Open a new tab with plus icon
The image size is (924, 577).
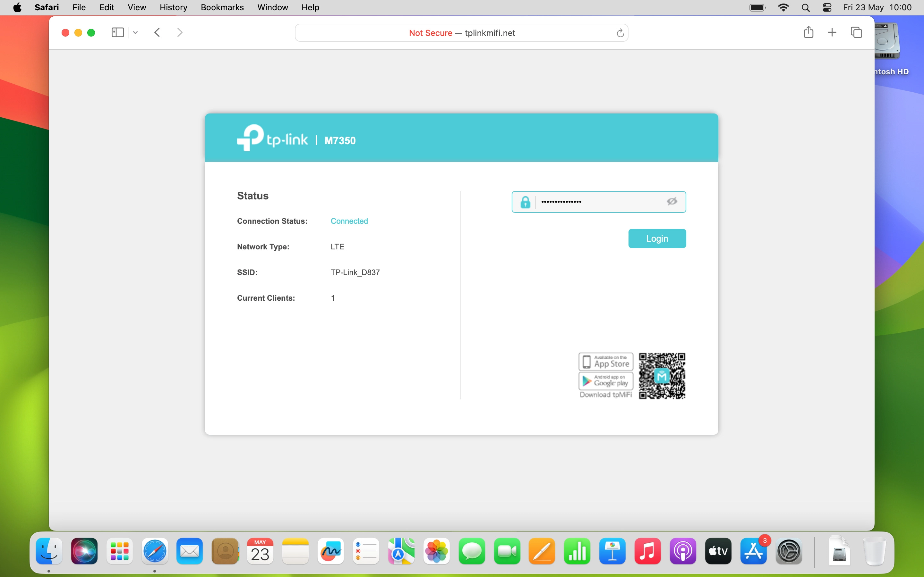[832, 32]
